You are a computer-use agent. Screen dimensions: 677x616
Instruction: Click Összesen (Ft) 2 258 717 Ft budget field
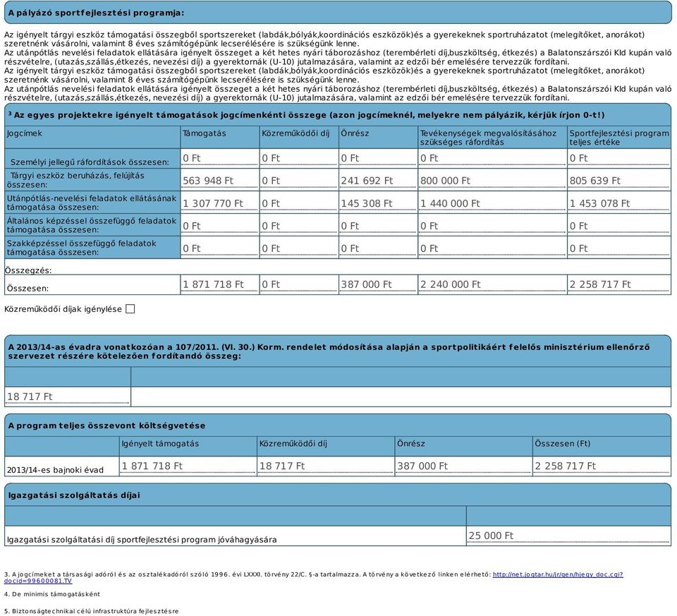(x=602, y=466)
